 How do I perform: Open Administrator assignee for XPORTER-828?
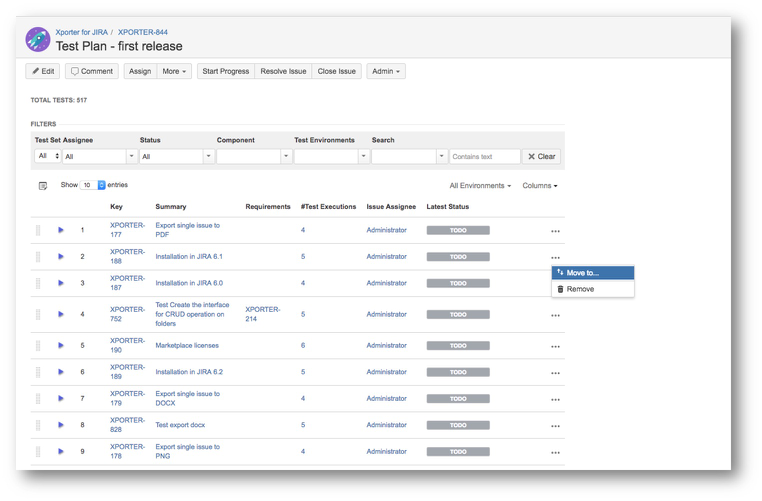tap(386, 425)
